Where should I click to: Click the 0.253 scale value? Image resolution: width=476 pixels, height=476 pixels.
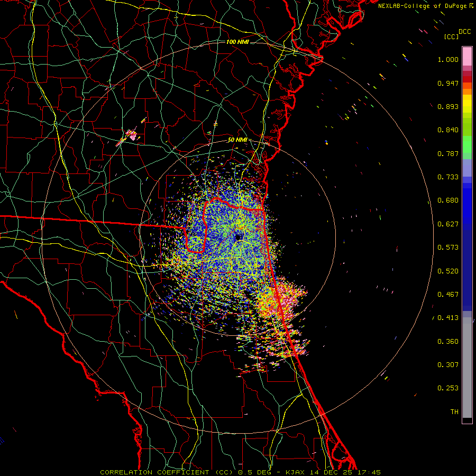(448, 388)
